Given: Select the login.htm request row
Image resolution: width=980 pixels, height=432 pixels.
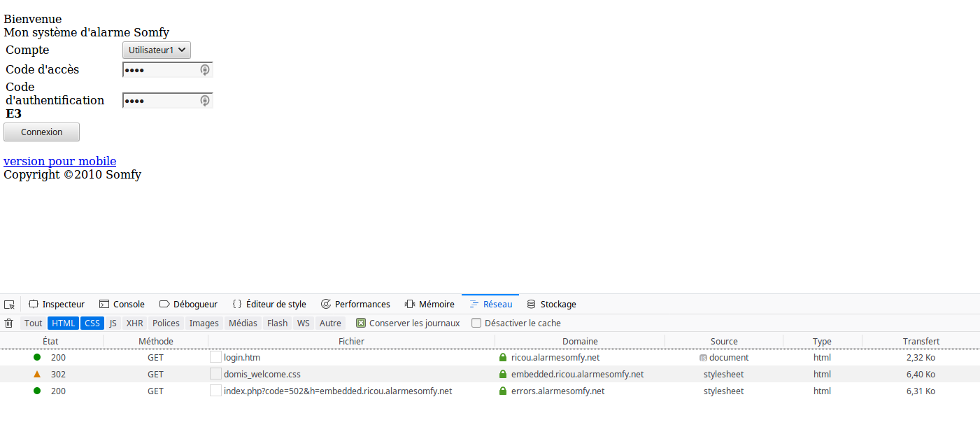Looking at the screenshot, I should click(490, 357).
